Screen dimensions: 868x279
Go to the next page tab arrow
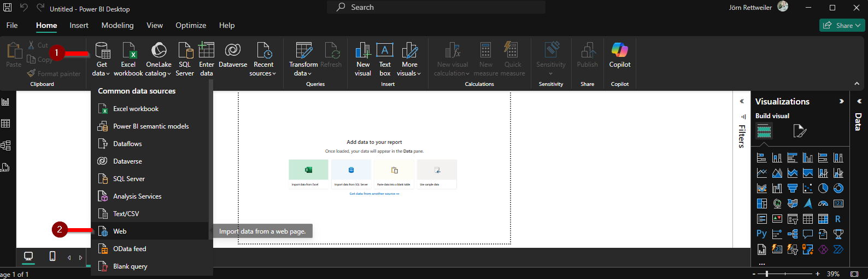tap(80, 258)
